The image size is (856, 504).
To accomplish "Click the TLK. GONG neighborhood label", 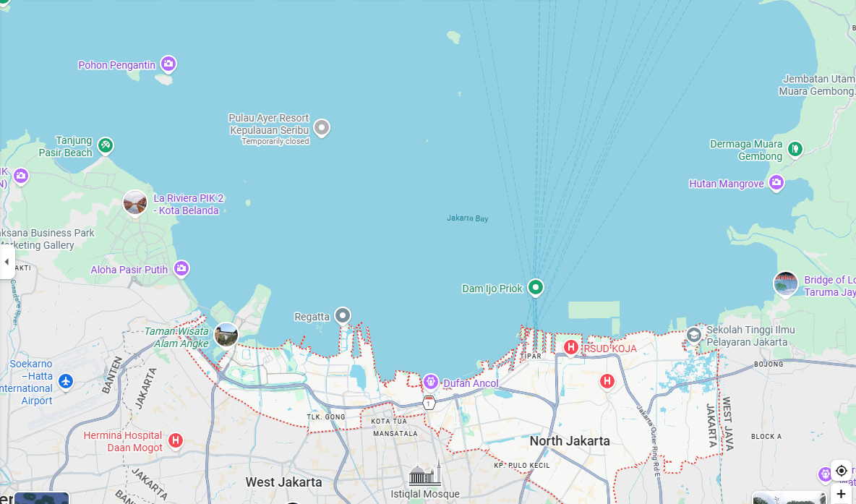I will [x=326, y=417].
